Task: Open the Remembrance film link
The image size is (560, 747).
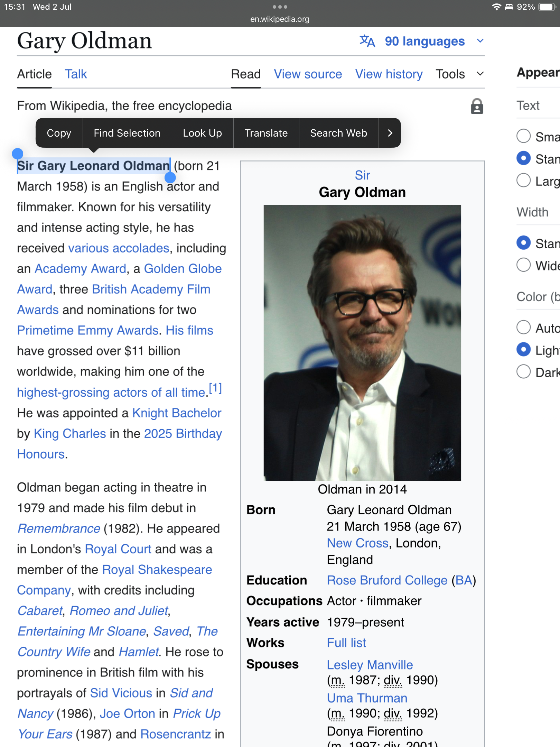Action: 59,528
